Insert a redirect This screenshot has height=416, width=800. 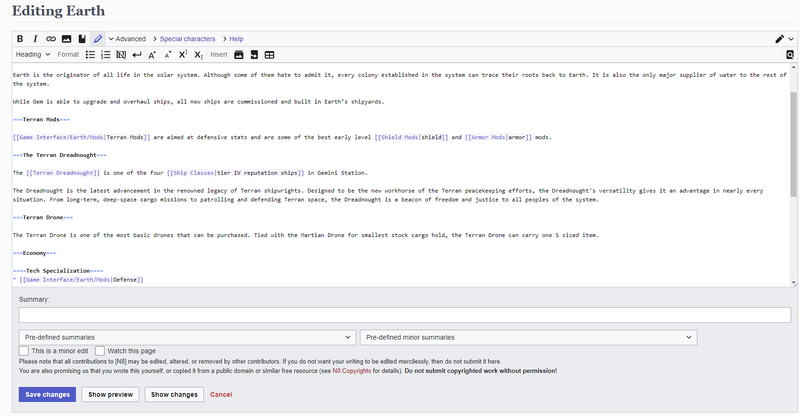254,55
